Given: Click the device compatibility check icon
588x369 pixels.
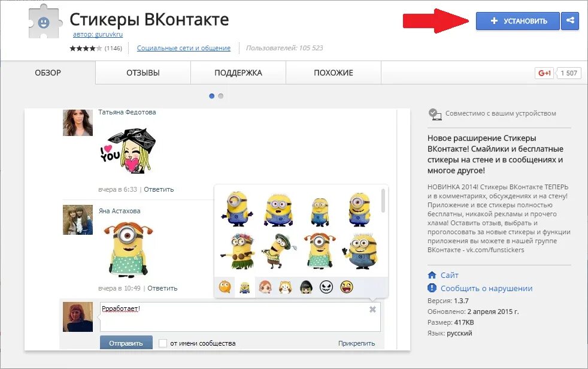Looking at the screenshot, I should (x=435, y=114).
